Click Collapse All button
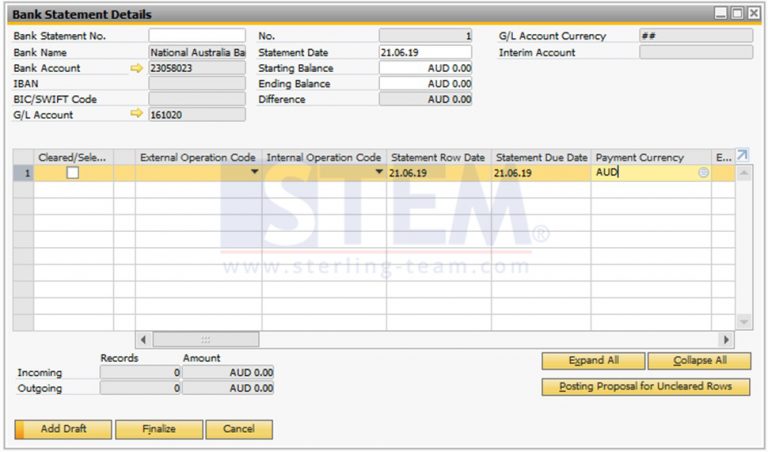768x452 pixels. tap(699, 361)
